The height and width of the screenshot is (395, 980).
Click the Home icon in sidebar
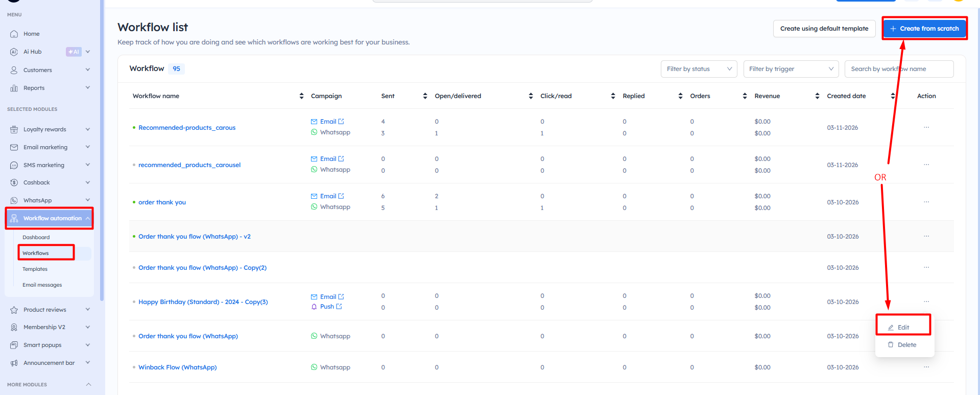pyautogui.click(x=14, y=34)
